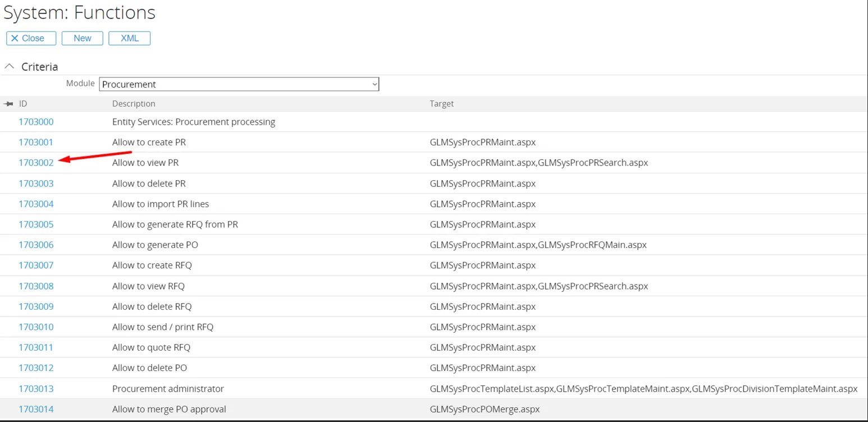Viewport: 868px width, 422px height.
Task: Open function ID 1703006 link
Action: point(36,245)
